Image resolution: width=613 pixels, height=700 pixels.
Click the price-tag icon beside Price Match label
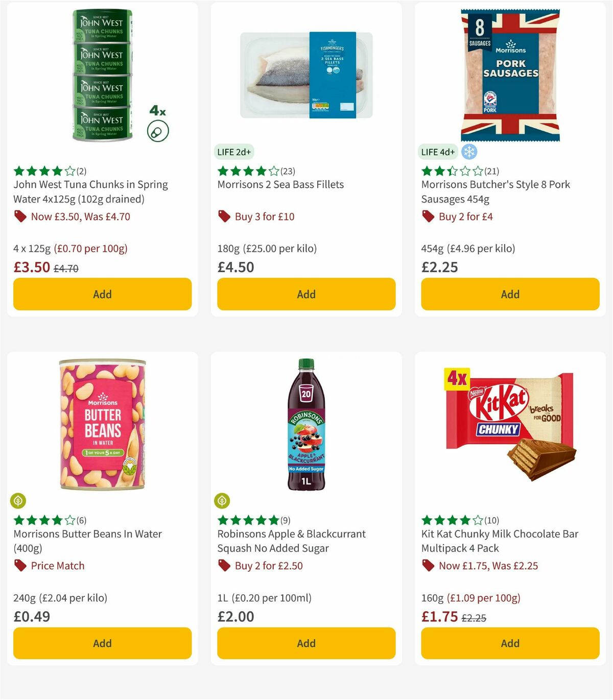(20, 566)
